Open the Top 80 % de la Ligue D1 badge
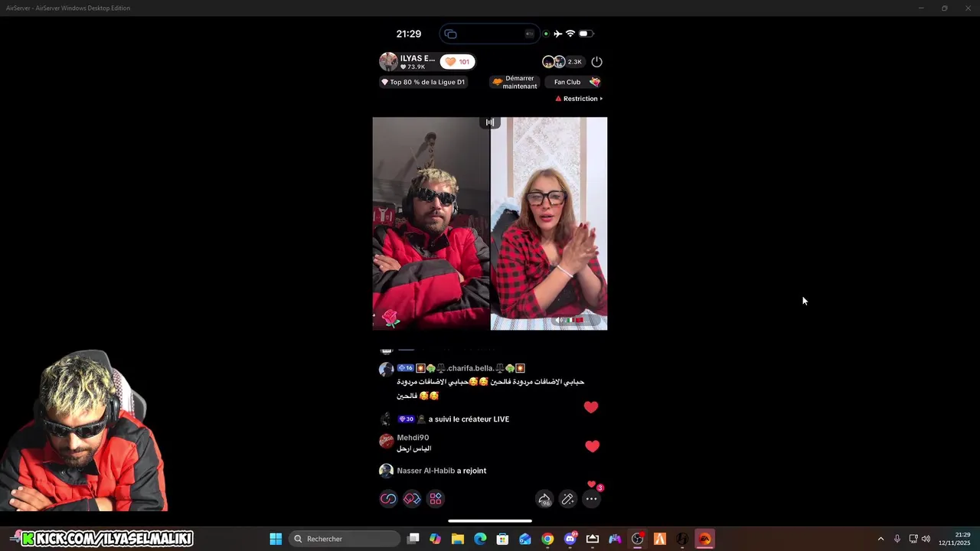The height and width of the screenshot is (551, 980). (423, 82)
